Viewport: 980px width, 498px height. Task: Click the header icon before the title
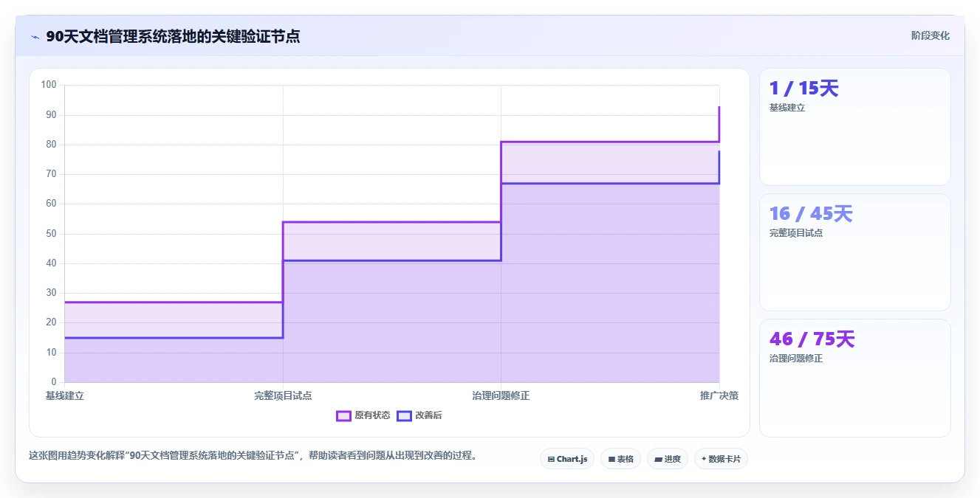coord(35,37)
